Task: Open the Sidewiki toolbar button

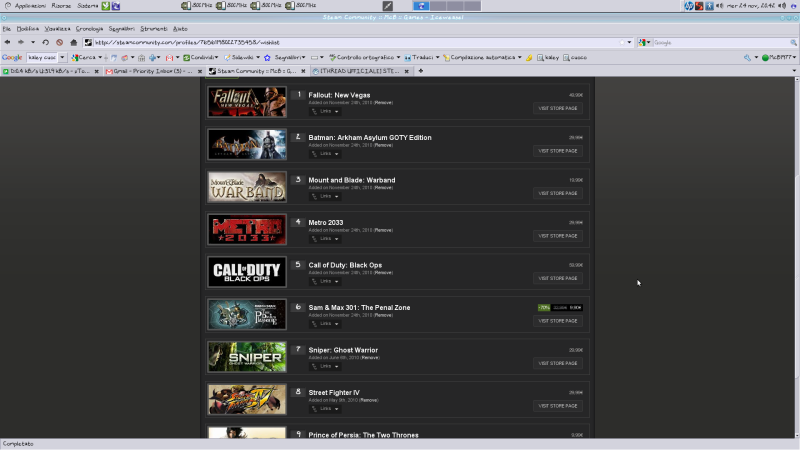Action: (x=242, y=58)
